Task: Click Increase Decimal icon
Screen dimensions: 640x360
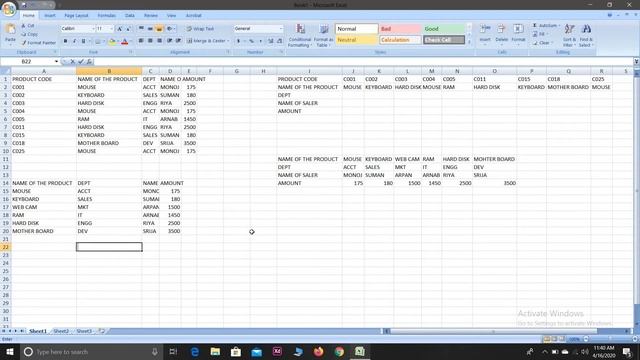Action: coord(271,41)
